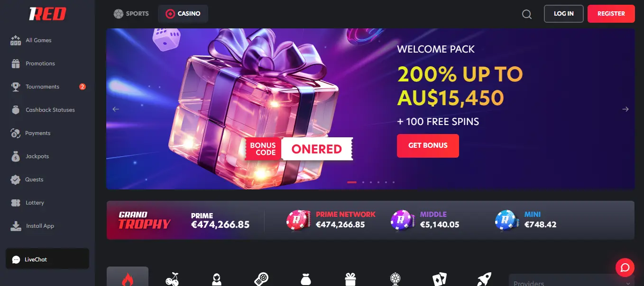The width and height of the screenshot is (644, 286).
Task: Select the gift box bonus category icon
Action: (350, 279)
